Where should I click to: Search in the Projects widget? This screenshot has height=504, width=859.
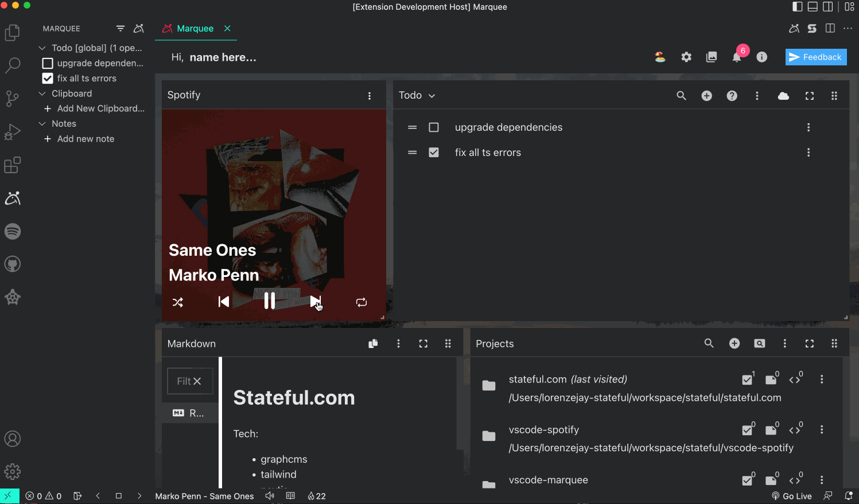click(x=709, y=343)
